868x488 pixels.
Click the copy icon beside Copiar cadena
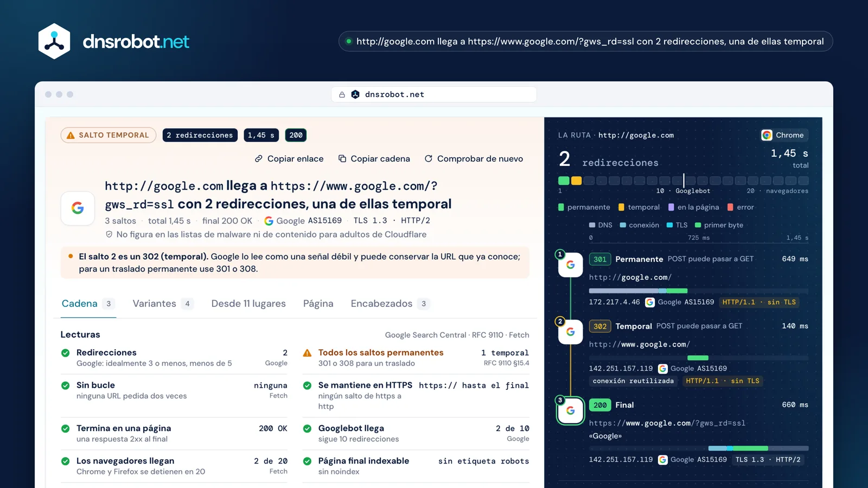click(x=342, y=159)
